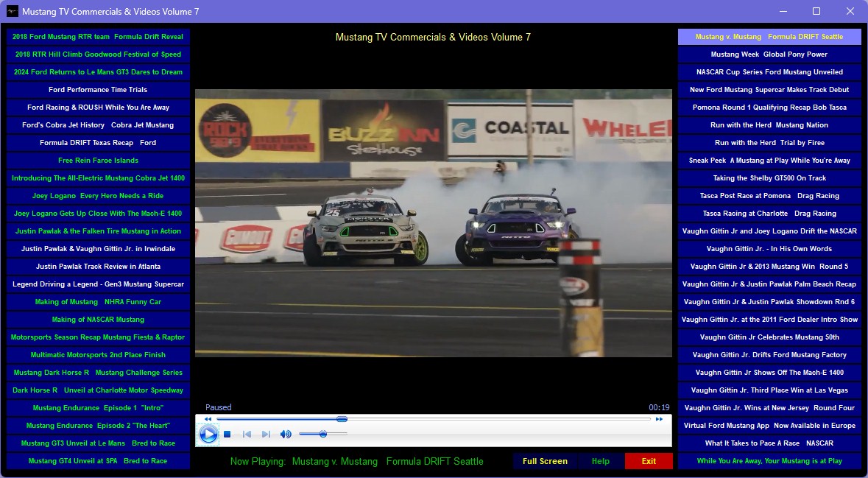Viewport: 868px width, 478px height.
Task: Play Joey Logano Gets Up Close With Mach-E 1400
Action: 98,214
